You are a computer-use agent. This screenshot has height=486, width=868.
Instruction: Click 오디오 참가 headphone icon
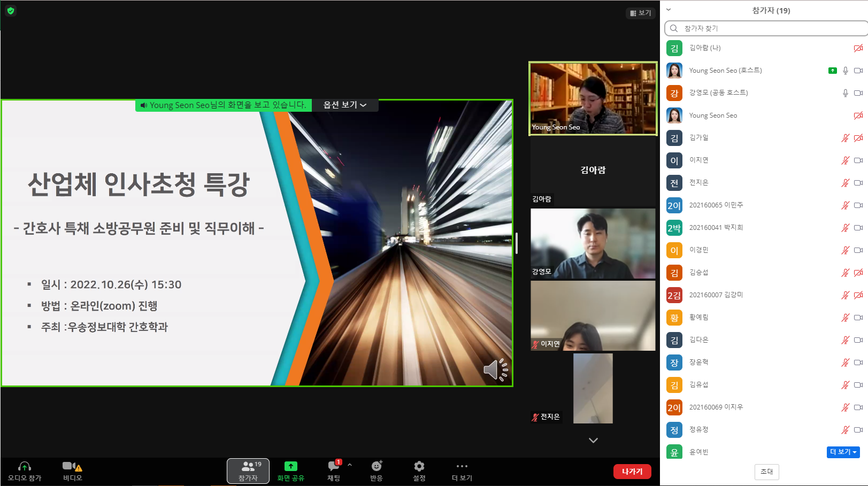[25, 466]
